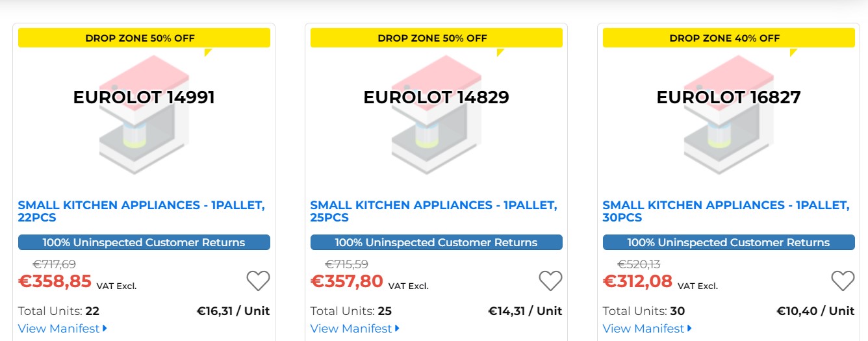The width and height of the screenshot is (868, 341).
Task: Add Eurolot 14991 to wishlist with heart icon
Action: point(258,281)
